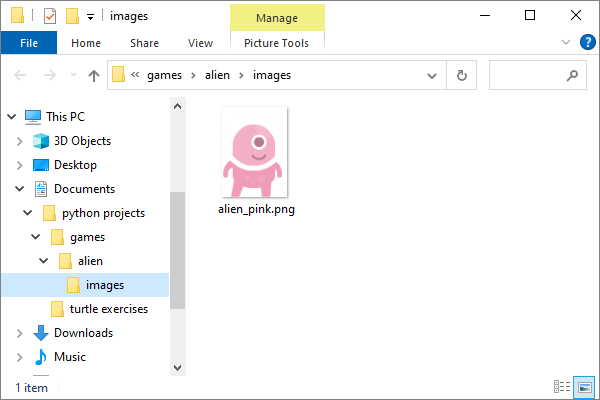Click the search magnifier icon

tap(572, 75)
